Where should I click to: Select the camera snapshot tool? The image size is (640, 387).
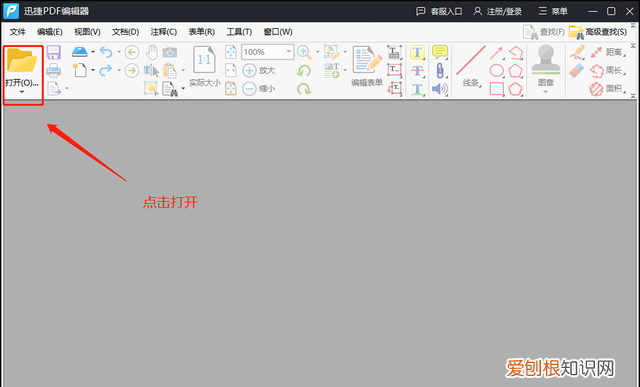(x=170, y=52)
